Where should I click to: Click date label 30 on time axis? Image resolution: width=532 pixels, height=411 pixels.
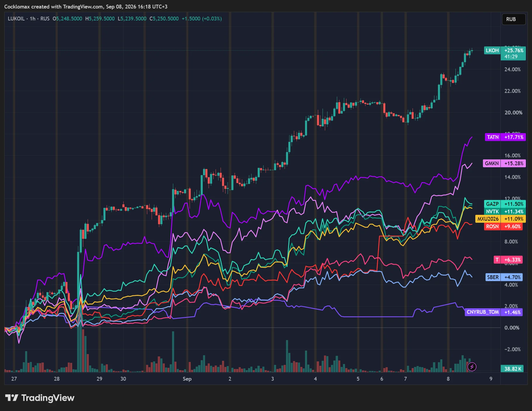[x=123, y=379]
